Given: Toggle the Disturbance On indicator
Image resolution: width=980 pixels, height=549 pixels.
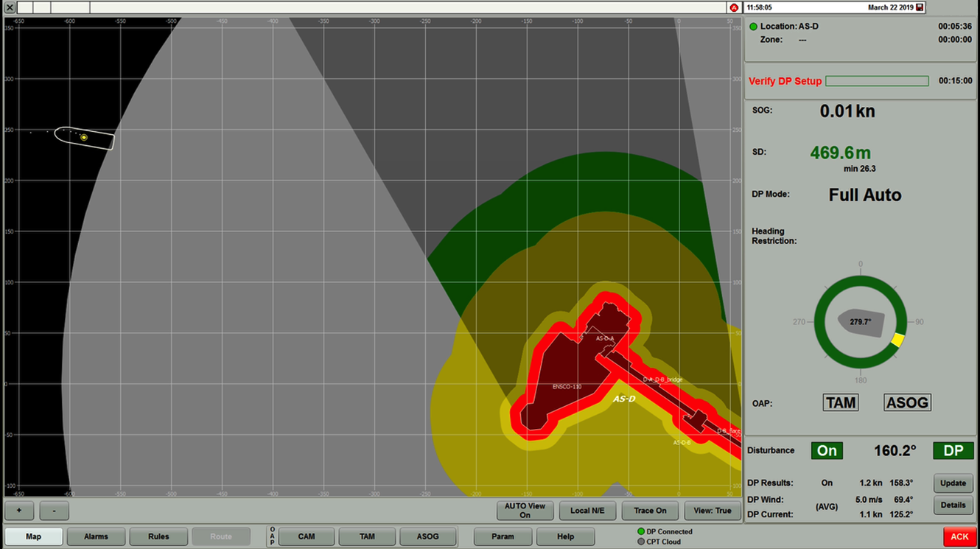Looking at the screenshot, I should pos(827,451).
